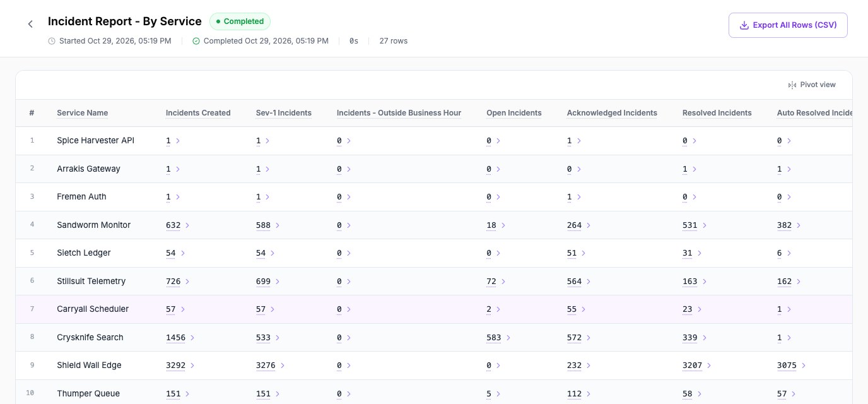Click Auto Resolved value 382 for Sandworm Monitor
Screen dimensions: 868x404
(784, 225)
